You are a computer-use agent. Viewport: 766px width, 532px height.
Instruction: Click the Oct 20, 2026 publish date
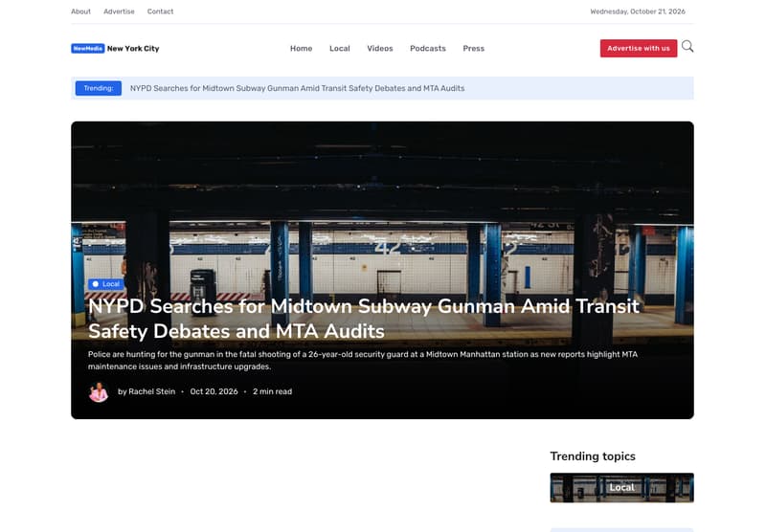point(214,391)
